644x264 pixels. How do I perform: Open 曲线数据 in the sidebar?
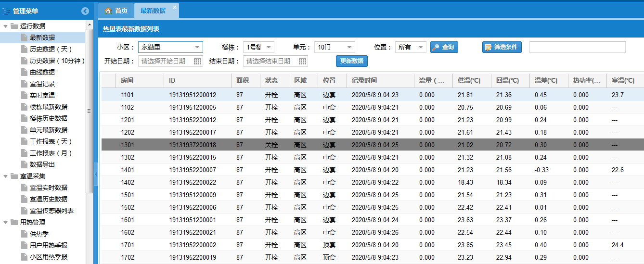coord(42,72)
